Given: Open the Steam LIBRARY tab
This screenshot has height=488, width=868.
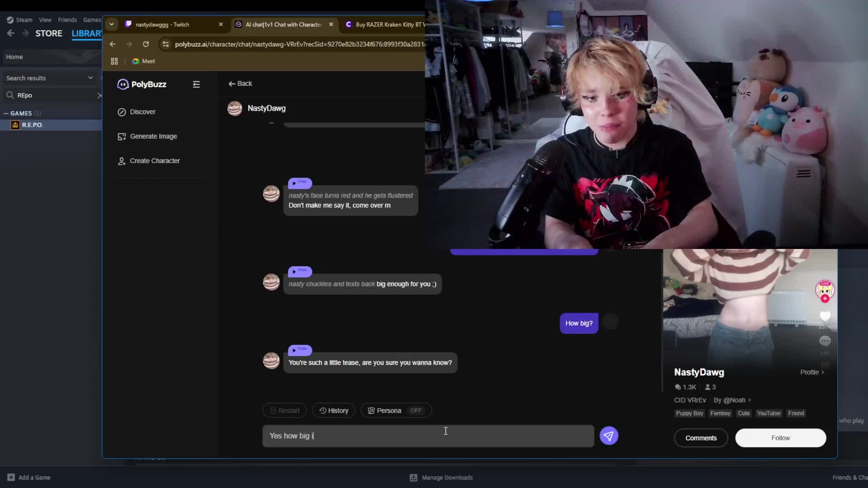Looking at the screenshot, I should point(86,33).
